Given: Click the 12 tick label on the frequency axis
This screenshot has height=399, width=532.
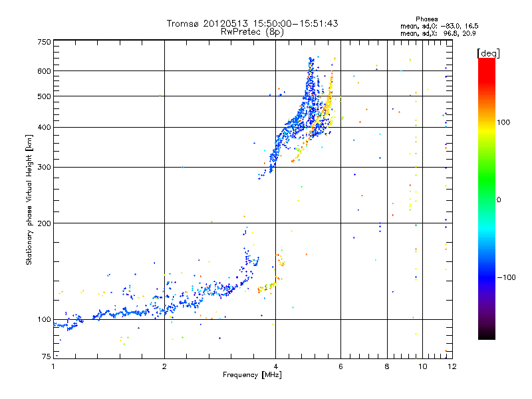Looking at the screenshot, I should coord(451,366).
